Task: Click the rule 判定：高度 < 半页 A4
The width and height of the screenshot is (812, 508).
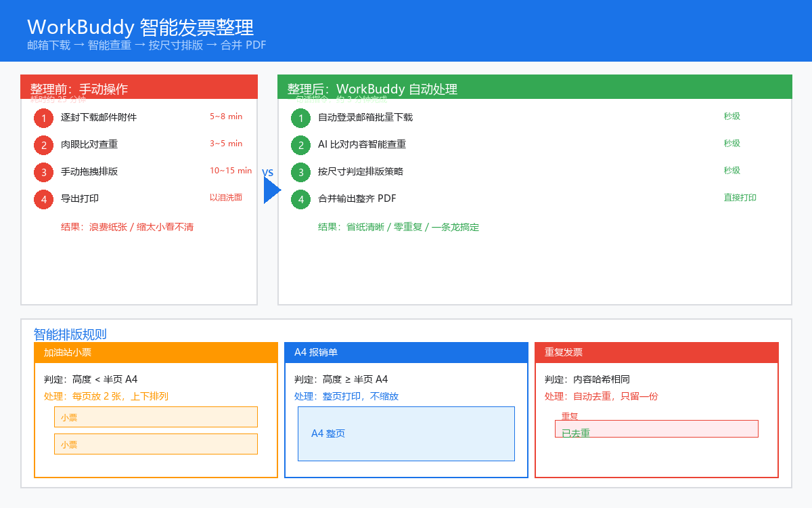Action: [x=91, y=379]
